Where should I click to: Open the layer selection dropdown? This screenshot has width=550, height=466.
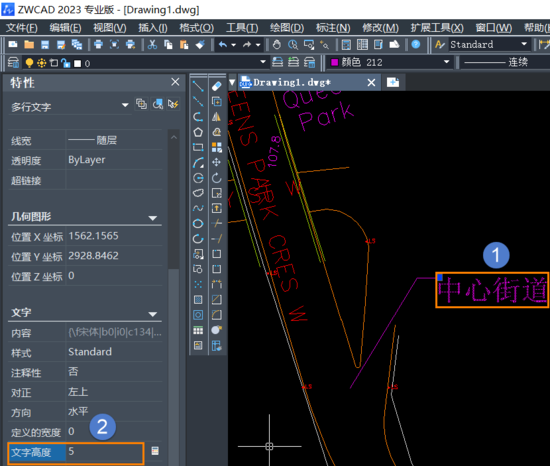click(x=263, y=62)
